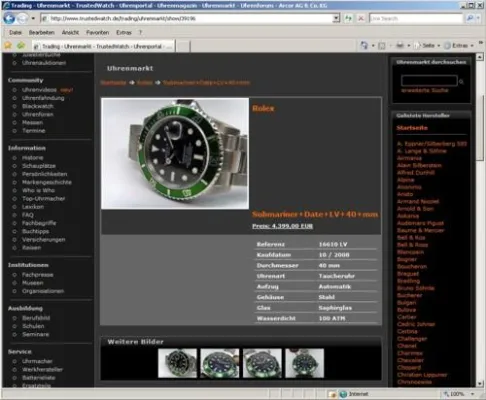Open the Startseite breadcrumb link

113,82
